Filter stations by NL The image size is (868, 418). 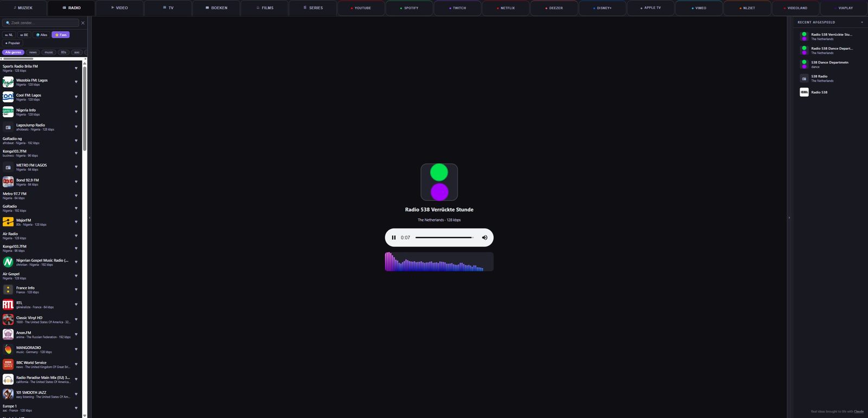point(9,35)
